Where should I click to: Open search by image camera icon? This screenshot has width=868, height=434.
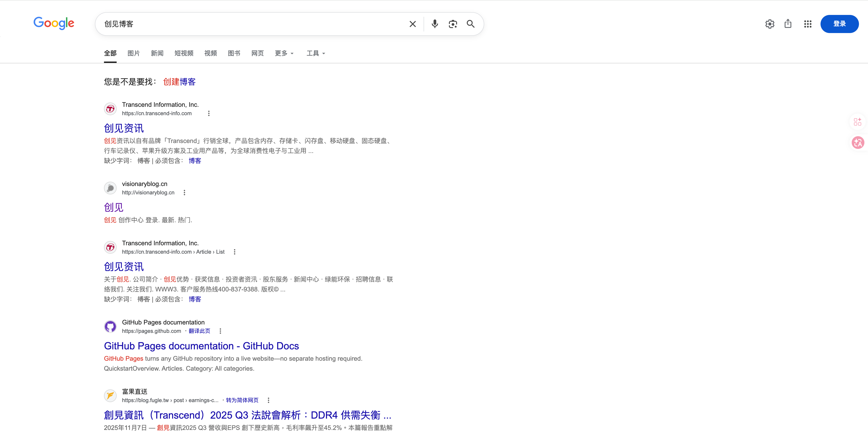tap(453, 24)
